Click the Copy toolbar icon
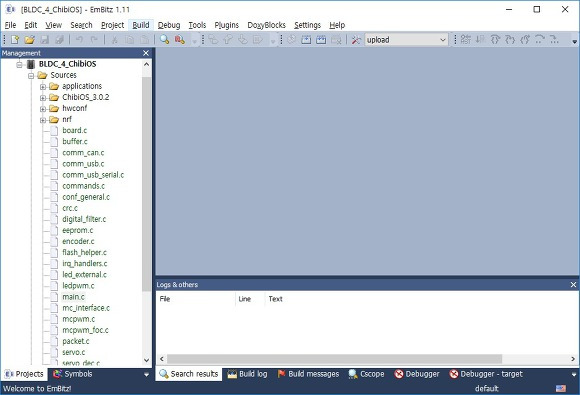 click(x=129, y=40)
